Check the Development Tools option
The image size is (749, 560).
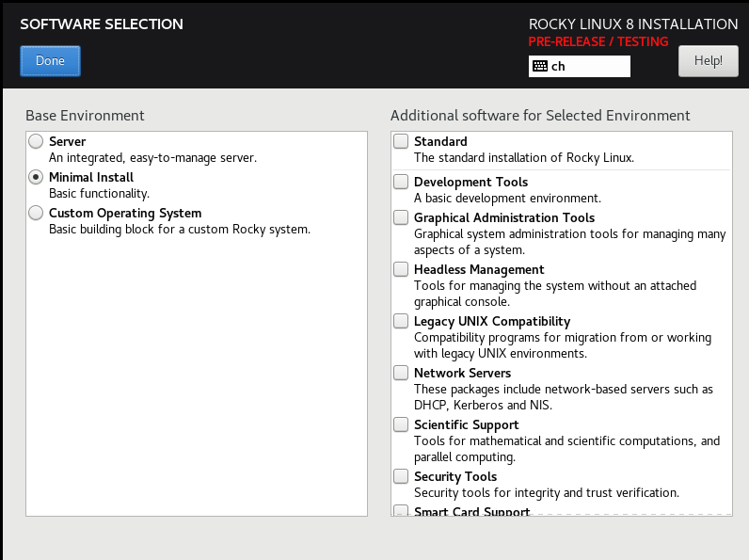coord(401,182)
